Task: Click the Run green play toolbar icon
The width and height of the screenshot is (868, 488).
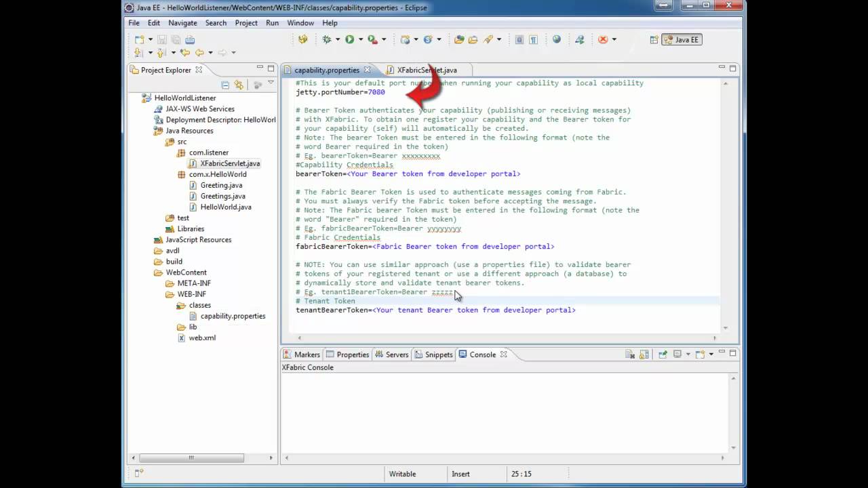Action: (x=349, y=39)
